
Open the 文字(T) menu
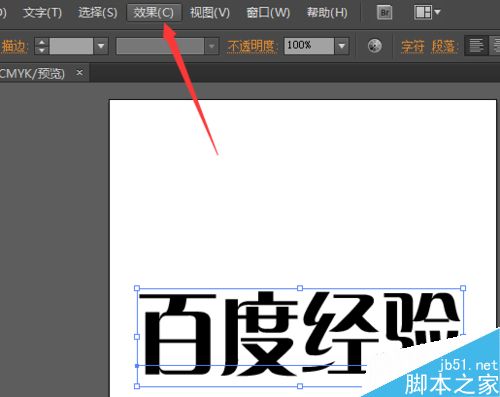click(42, 13)
